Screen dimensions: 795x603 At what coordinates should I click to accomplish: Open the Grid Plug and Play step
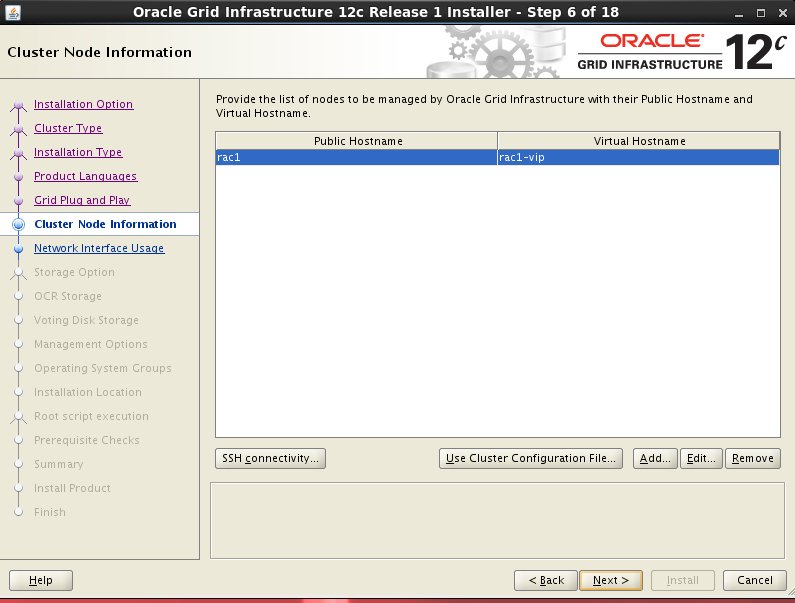click(82, 200)
